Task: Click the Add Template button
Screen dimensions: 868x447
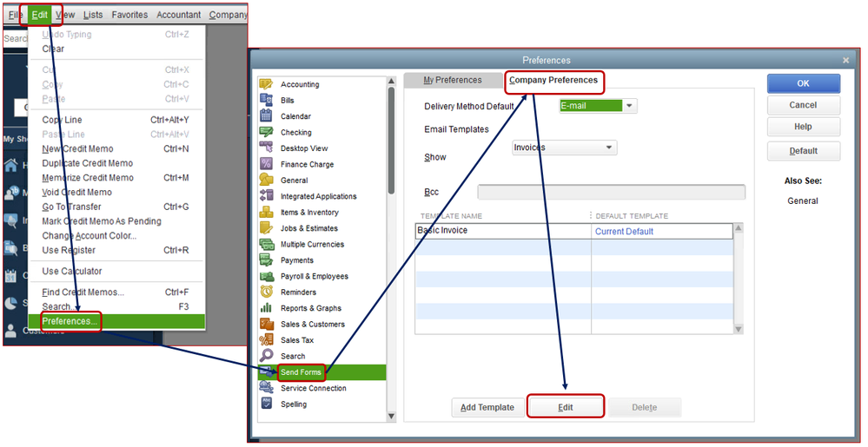Action: coord(487,407)
